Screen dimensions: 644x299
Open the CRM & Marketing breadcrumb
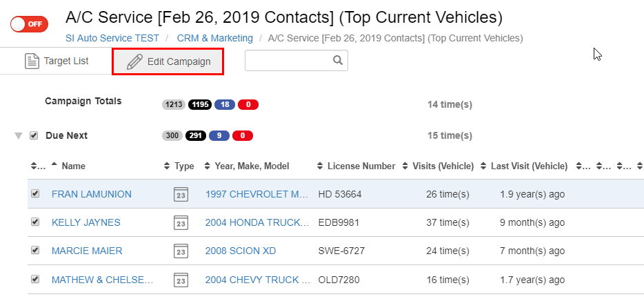[215, 38]
